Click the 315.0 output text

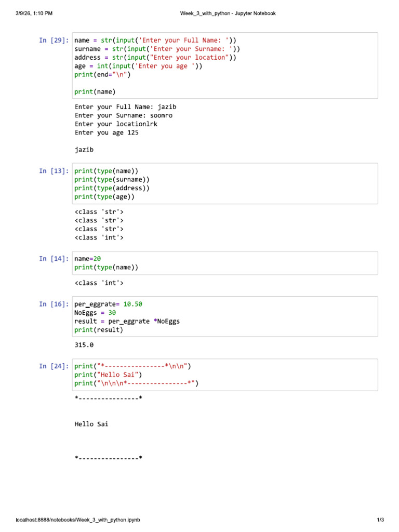(x=84, y=345)
